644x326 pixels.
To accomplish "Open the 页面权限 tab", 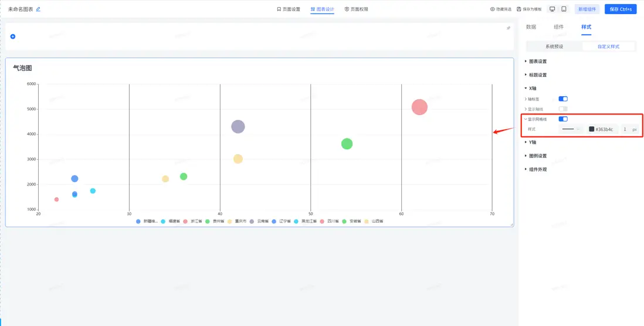I will point(356,9).
